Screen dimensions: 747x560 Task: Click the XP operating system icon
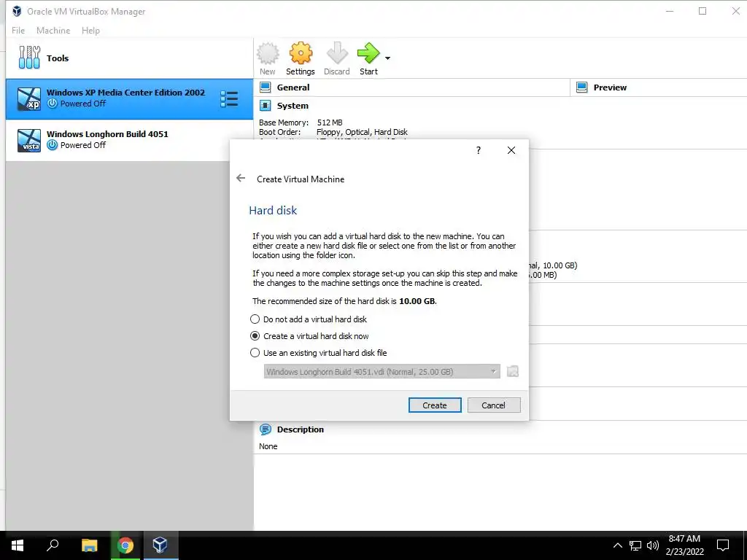point(29,99)
